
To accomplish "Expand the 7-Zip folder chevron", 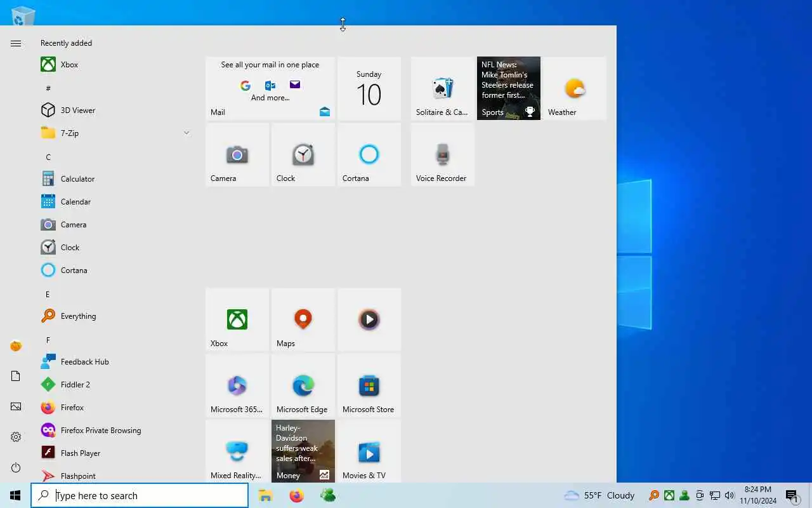I will 187,133.
